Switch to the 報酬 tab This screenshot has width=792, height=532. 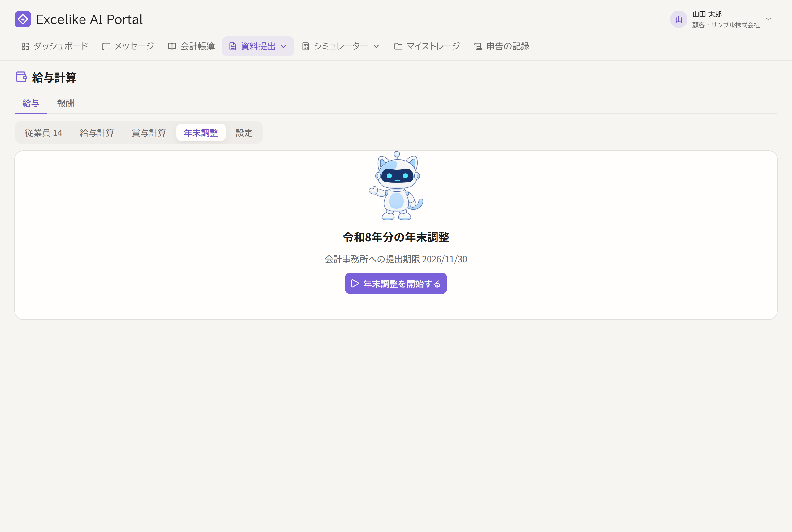(x=66, y=103)
